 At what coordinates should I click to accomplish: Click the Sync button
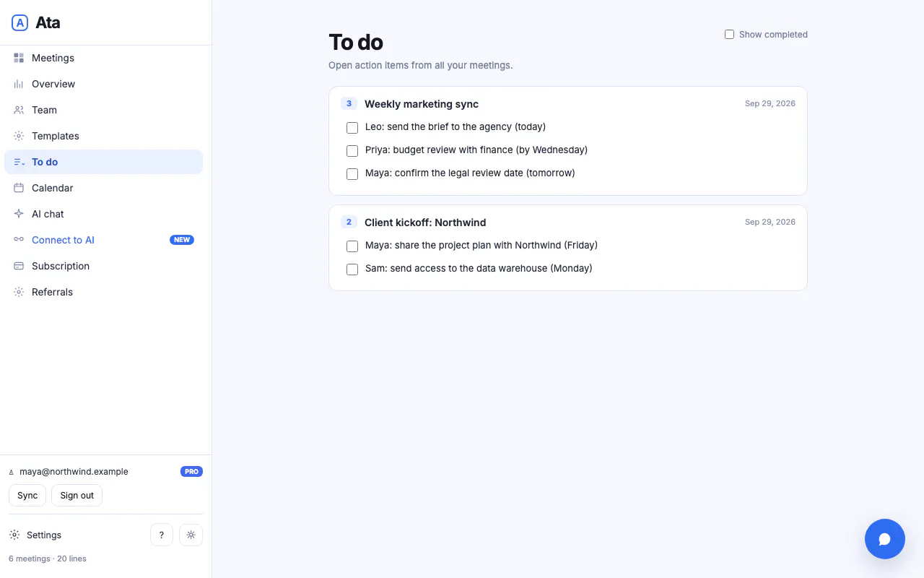coord(27,496)
